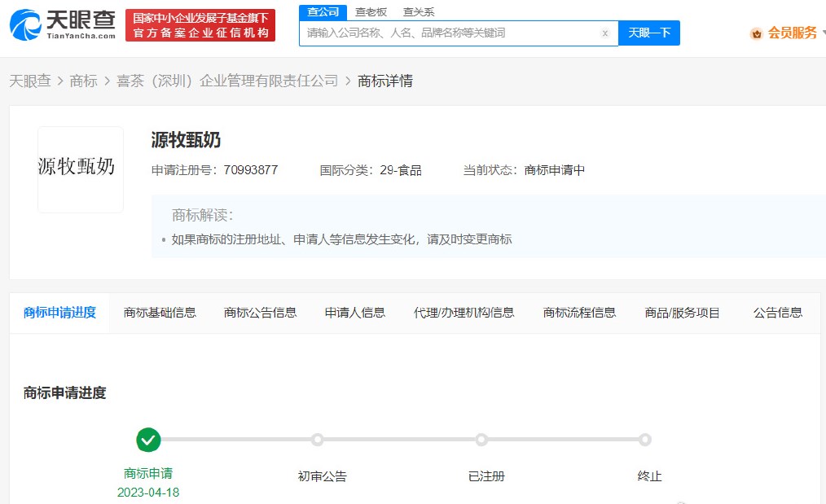Switch to 查公司 search tab
The height and width of the screenshot is (504, 826).
[x=323, y=12]
